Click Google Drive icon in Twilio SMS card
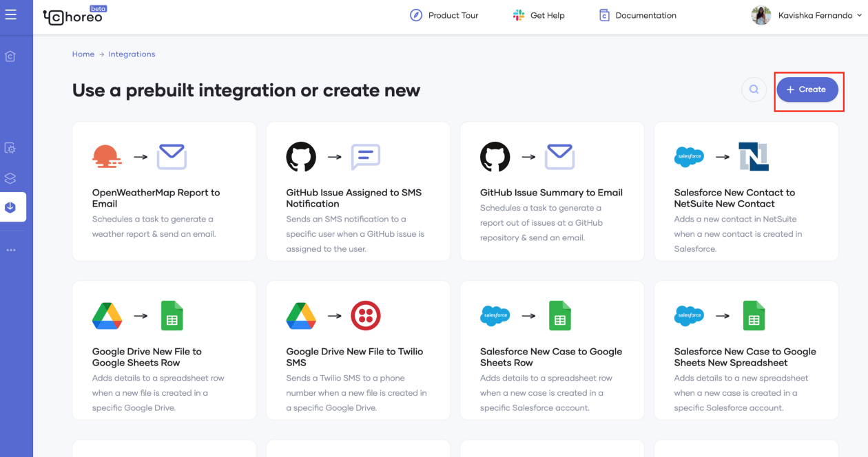Image resolution: width=868 pixels, height=457 pixels. pyautogui.click(x=301, y=316)
